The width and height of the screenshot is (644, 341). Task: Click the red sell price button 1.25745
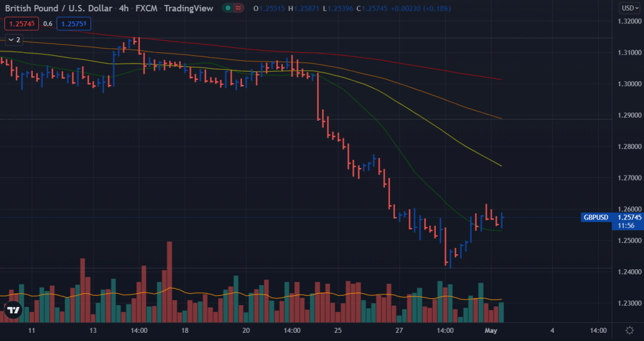coord(22,24)
